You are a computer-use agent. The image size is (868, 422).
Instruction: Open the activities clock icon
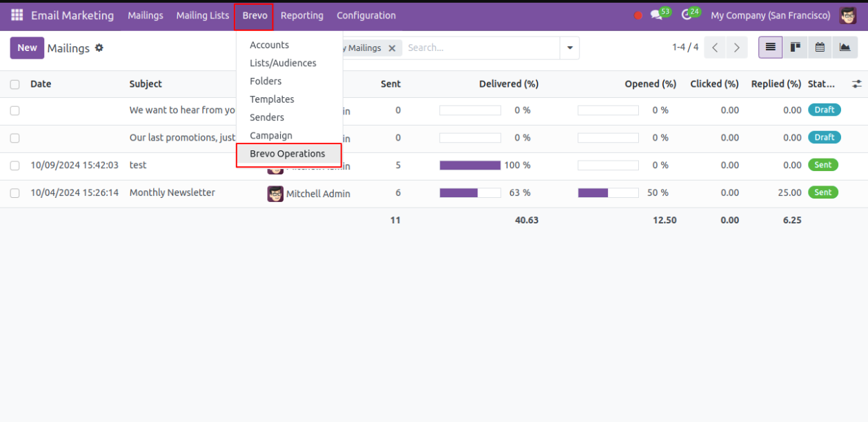pyautogui.click(x=686, y=15)
